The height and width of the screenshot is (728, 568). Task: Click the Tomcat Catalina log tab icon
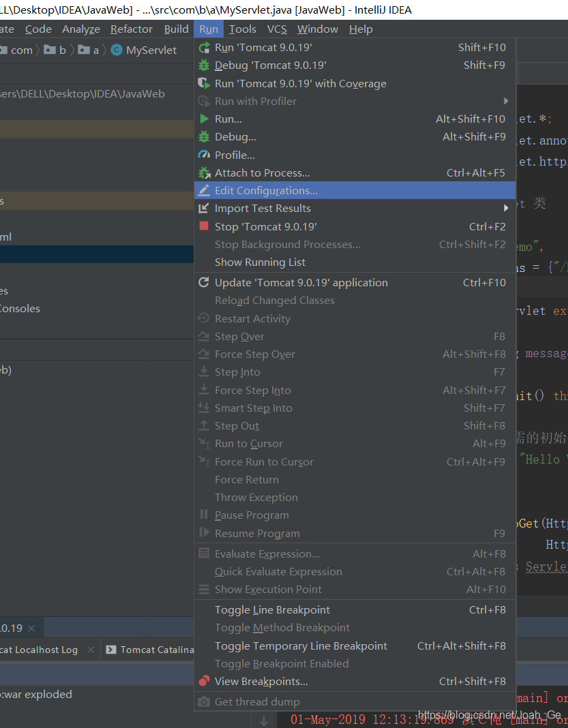pos(111,650)
